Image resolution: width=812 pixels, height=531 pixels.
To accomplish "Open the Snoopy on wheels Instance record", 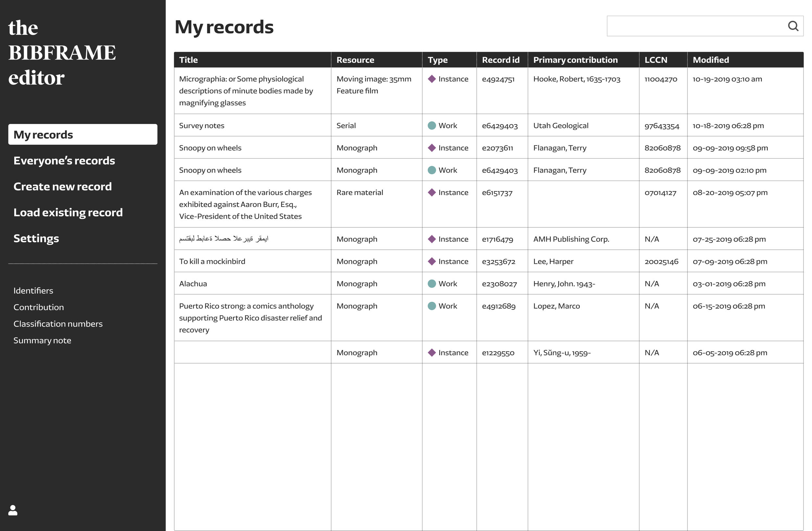I will tap(210, 148).
